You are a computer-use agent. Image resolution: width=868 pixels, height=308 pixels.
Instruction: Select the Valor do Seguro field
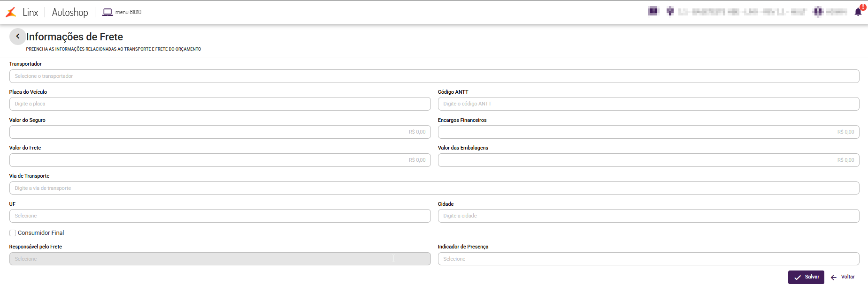pos(220,132)
